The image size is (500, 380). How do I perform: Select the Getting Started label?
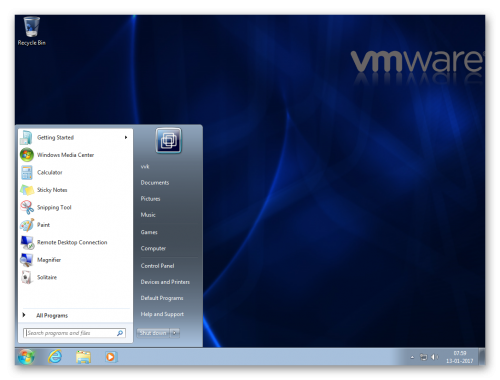(x=55, y=137)
